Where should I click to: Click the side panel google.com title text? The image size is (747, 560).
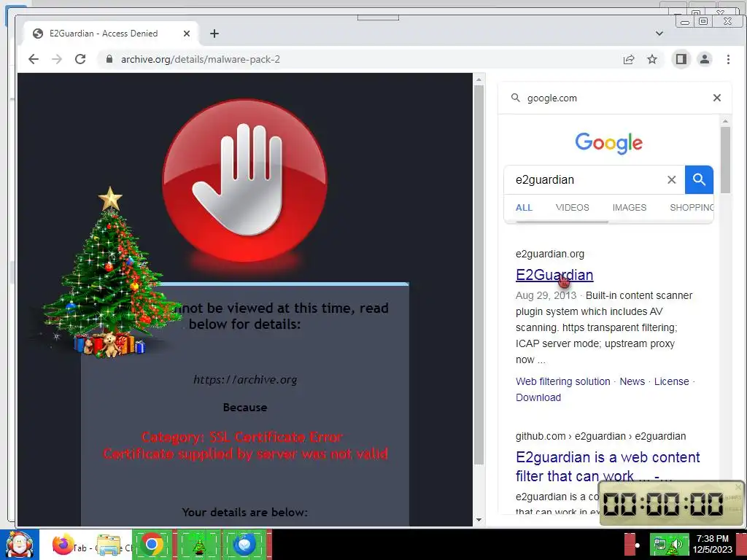551,98
